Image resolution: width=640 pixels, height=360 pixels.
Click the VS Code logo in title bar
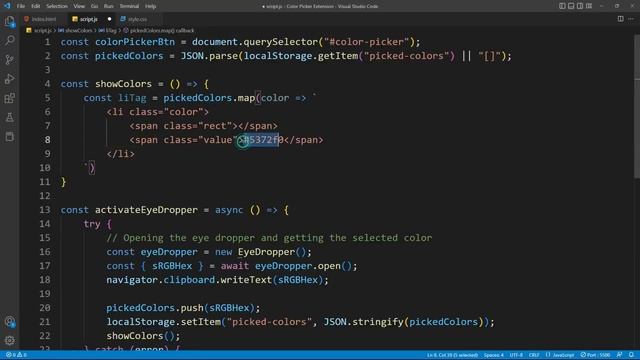tap(7, 6)
